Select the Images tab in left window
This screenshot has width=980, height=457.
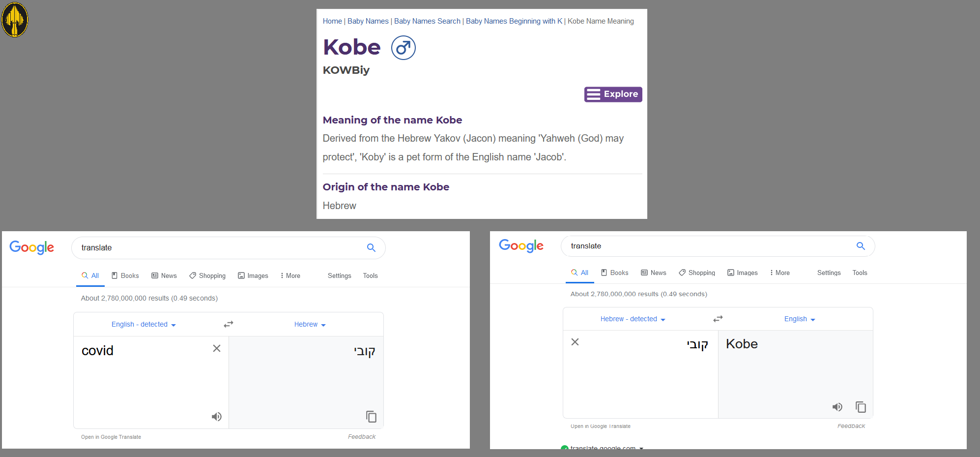point(253,275)
